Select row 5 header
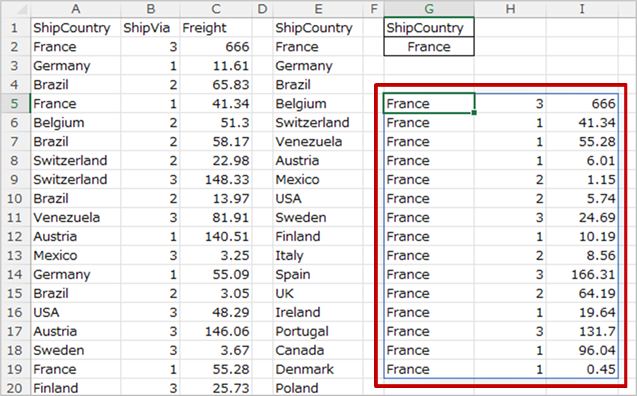The width and height of the screenshot is (637, 396). pos(15,104)
